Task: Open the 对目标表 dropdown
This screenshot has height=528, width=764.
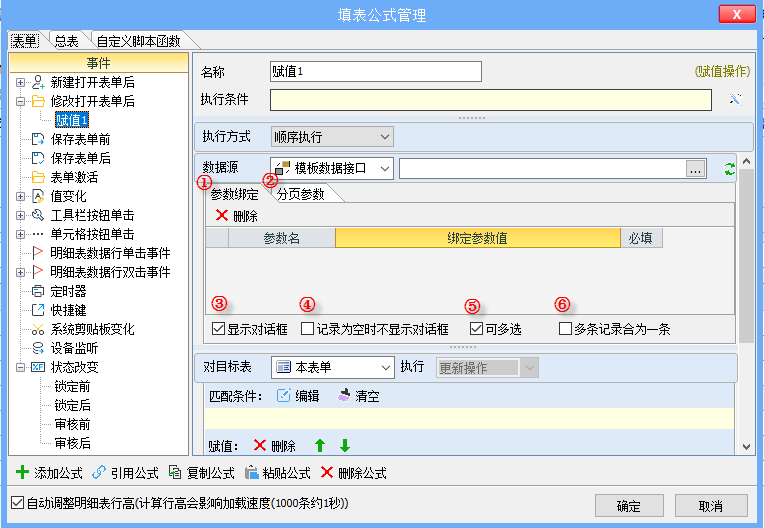Action: (x=332, y=367)
